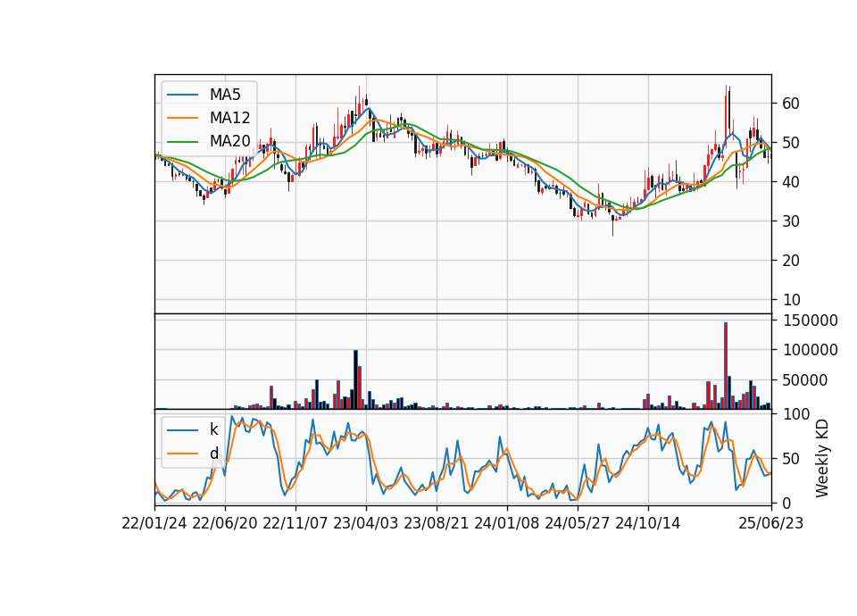
Task: Click the price axis label 30
Action: click(791, 221)
